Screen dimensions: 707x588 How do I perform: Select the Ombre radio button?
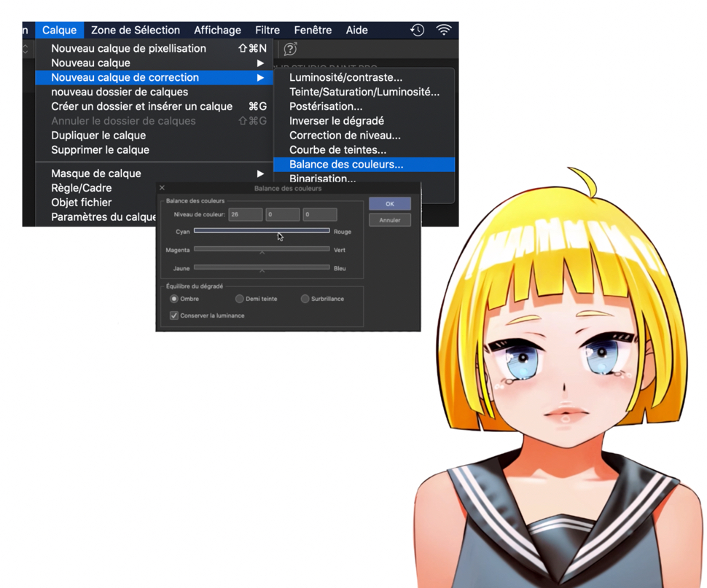pyautogui.click(x=174, y=299)
